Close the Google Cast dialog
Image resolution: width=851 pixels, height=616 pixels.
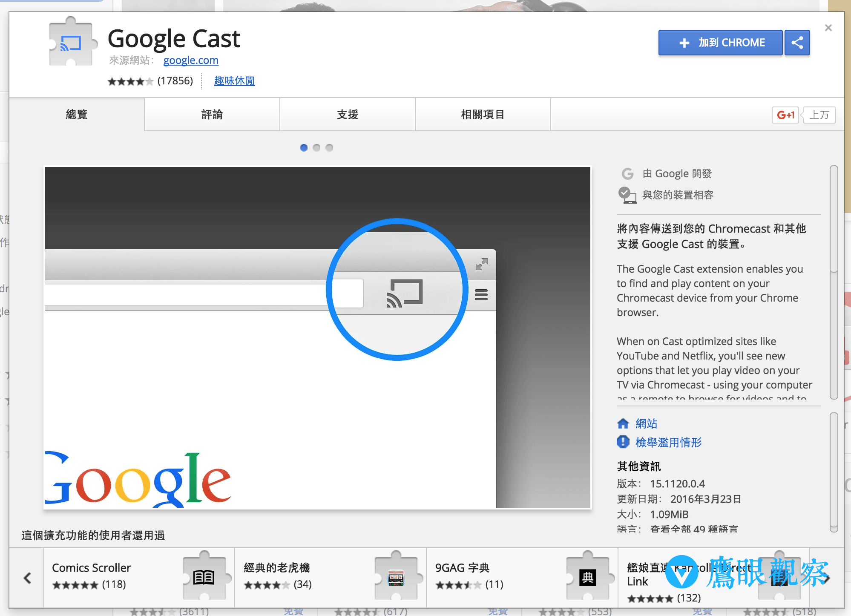pyautogui.click(x=828, y=28)
